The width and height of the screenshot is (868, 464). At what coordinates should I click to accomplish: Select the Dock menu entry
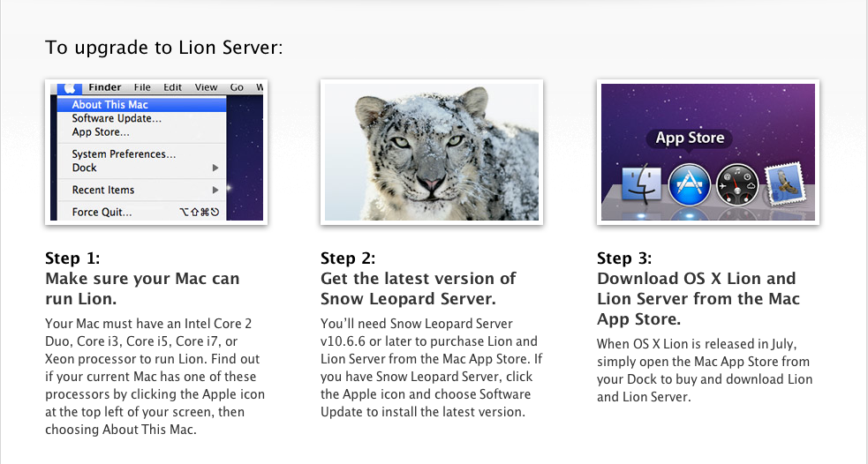coord(84,168)
